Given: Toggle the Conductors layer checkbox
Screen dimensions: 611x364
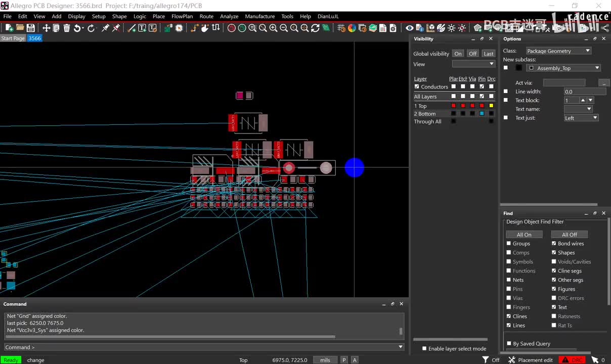Looking at the screenshot, I should 417,86.
